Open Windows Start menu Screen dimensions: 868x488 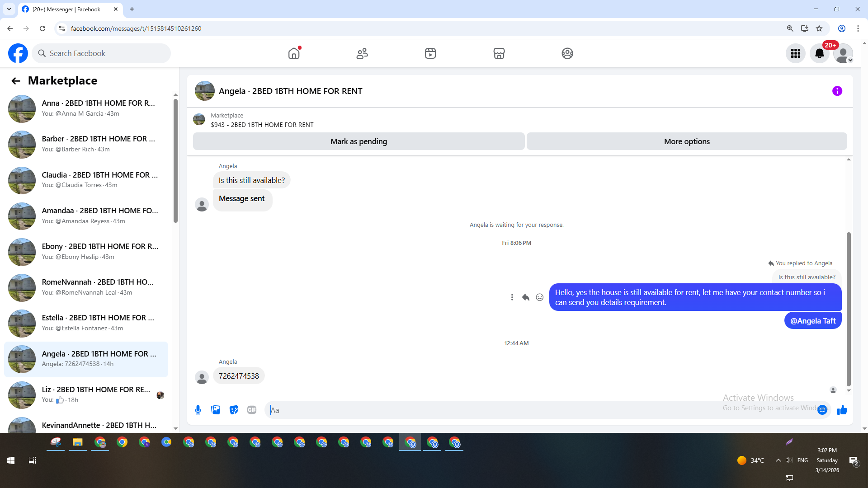[x=11, y=460]
